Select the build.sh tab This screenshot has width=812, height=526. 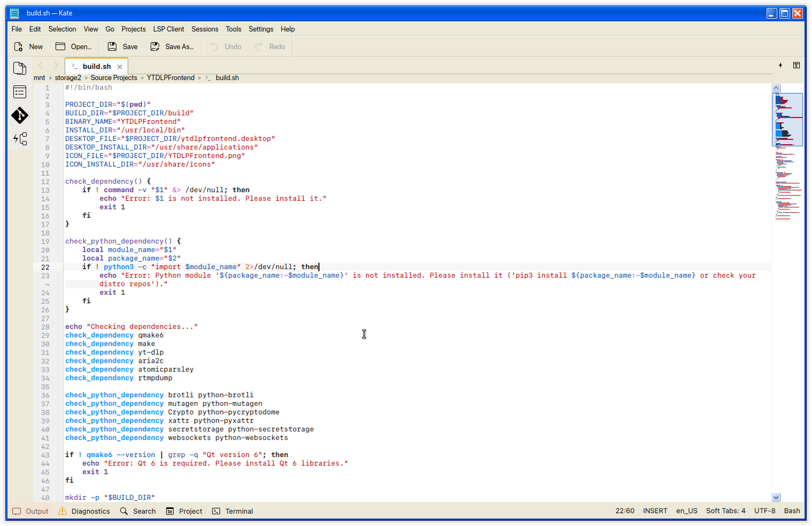pos(96,66)
